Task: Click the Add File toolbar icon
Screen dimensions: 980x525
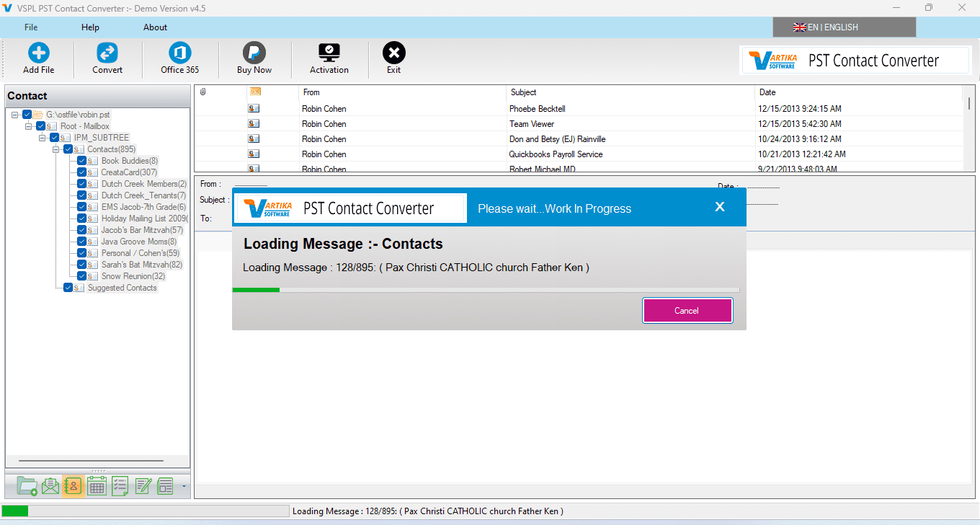Action: (x=38, y=53)
